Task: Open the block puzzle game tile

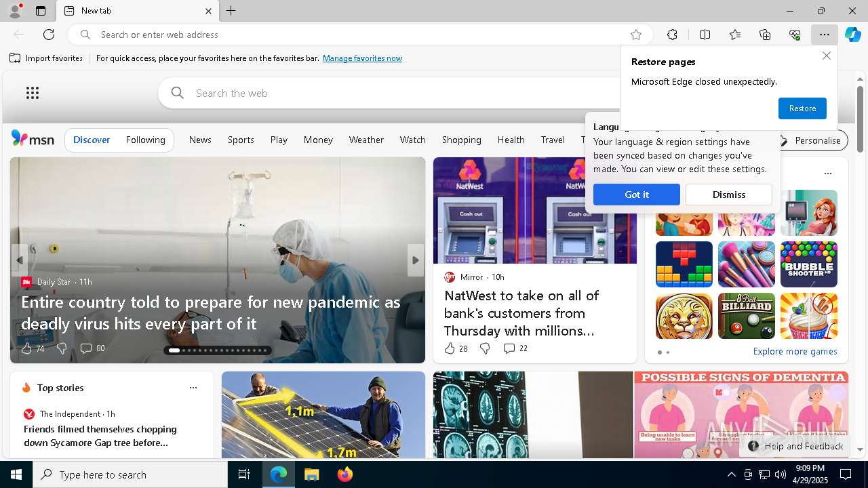Action: [684, 264]
